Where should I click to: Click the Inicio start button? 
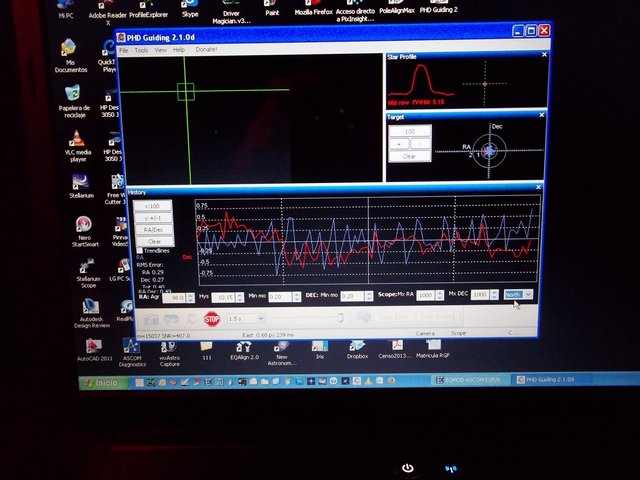pos(102,383)
